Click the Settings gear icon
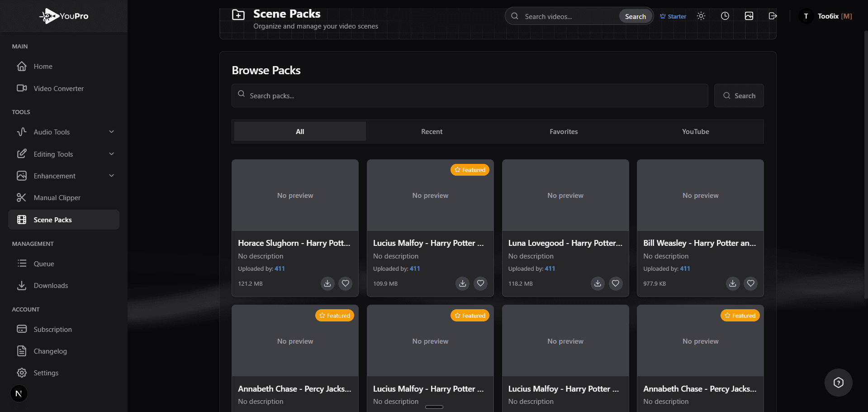868x412 pixels. [x=22, y=373]
